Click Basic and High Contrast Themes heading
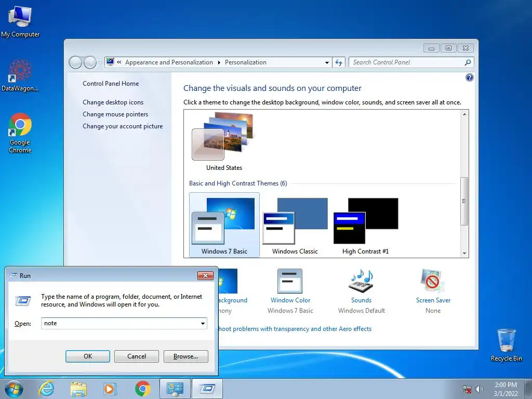 pos(238,183)
